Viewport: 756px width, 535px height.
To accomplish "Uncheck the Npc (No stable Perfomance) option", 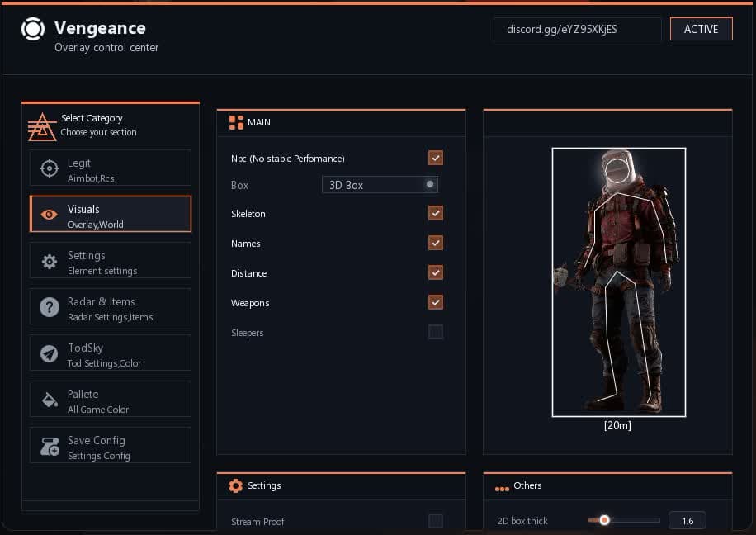I will (436, 158).
